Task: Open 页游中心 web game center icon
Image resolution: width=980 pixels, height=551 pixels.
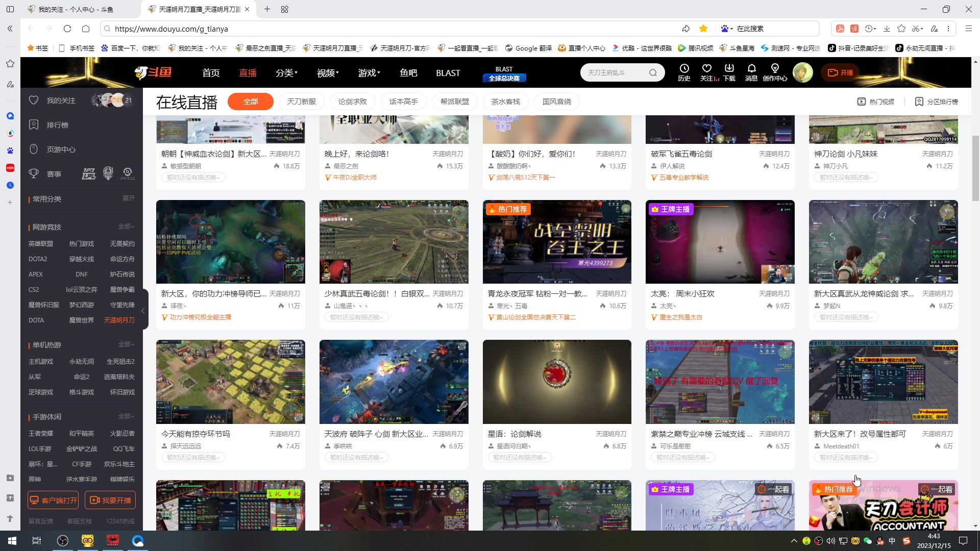Action: [34, 148]
